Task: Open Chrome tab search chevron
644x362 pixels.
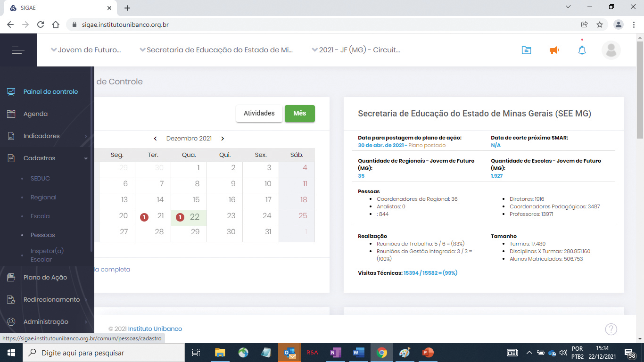Action: [x=568, y=7]
